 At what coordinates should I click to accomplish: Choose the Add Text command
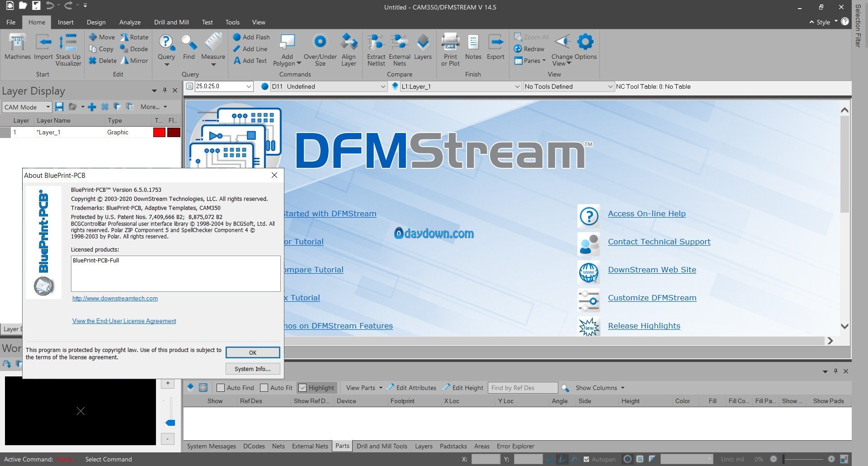[250, 61]
